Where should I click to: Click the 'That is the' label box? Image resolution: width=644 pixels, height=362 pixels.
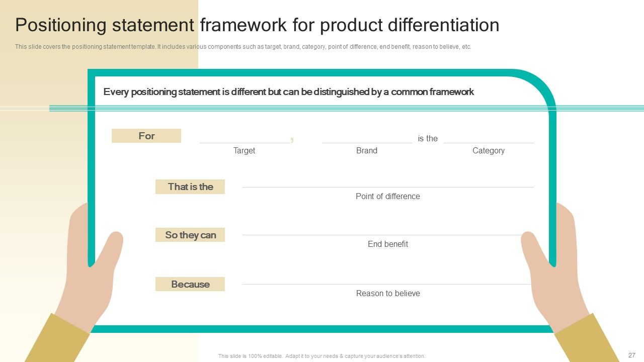click(190, 187)
